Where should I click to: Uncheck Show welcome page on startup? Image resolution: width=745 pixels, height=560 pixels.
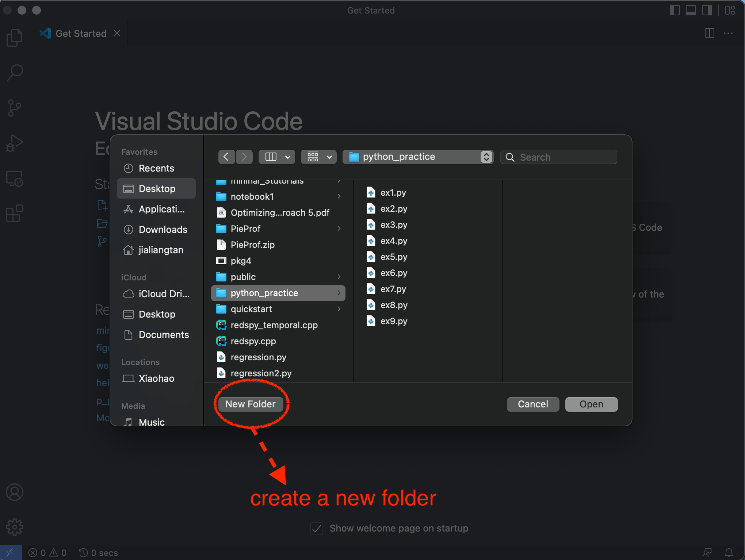(316, 528)
